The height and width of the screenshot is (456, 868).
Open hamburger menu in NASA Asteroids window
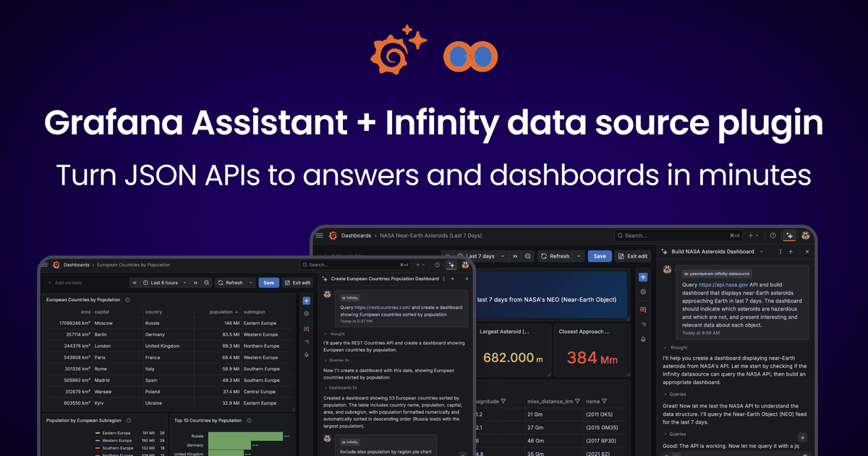pos(319,235)
